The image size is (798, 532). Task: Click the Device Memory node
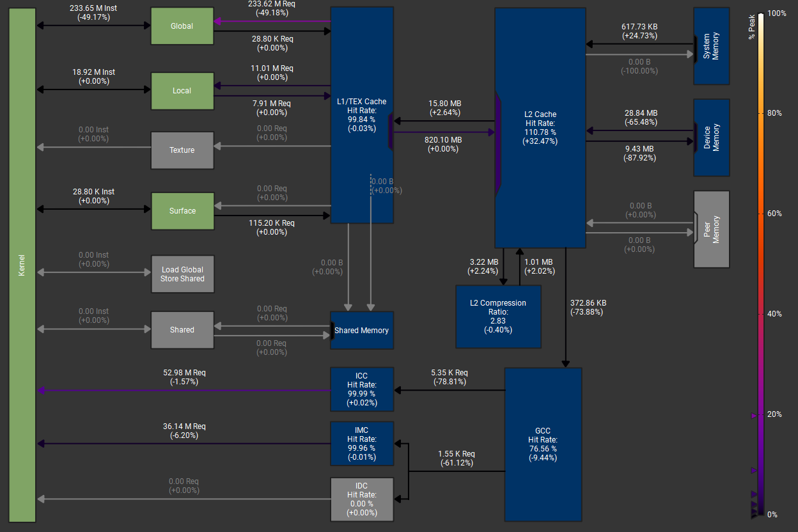coord(711,137)
